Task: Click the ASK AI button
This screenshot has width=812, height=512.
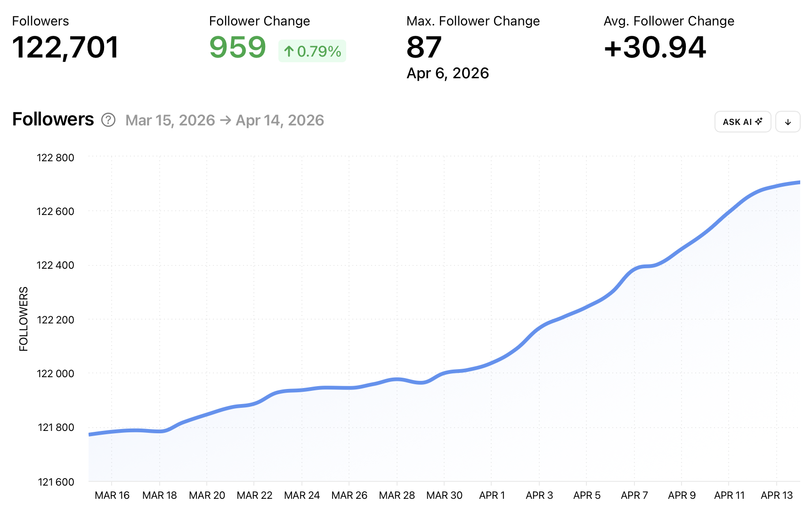Action: 743,121
